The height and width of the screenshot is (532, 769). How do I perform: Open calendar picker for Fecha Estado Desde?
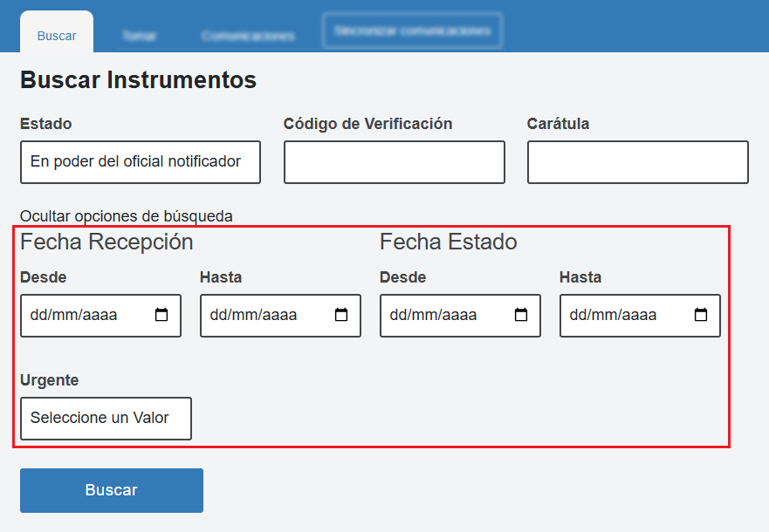[521, 315]
